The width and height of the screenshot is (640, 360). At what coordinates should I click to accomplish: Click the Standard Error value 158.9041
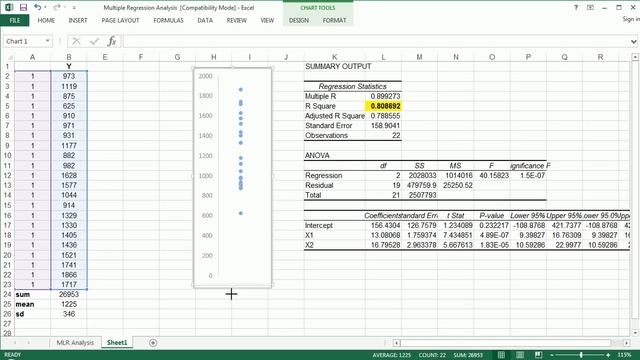[x=383, y=126]
